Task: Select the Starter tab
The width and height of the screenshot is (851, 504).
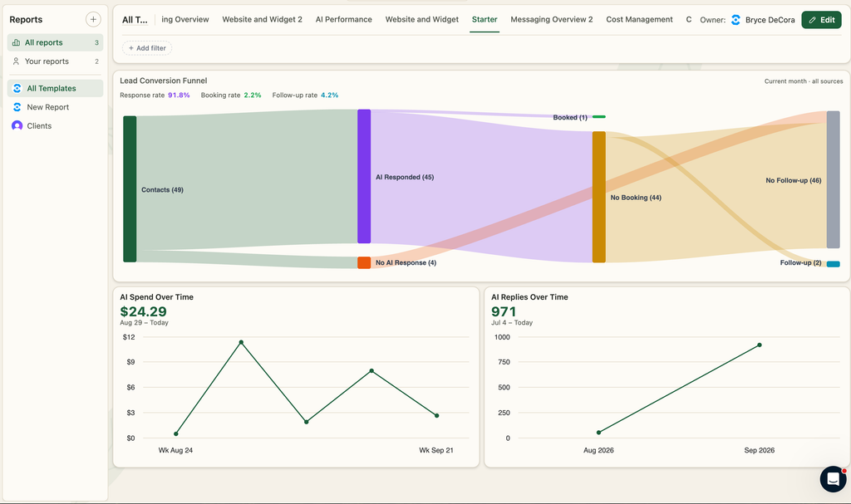Action: (485, 20)
